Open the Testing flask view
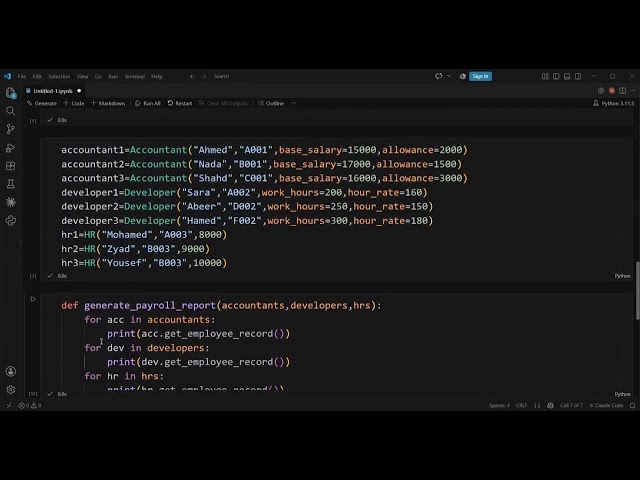The image size is (640, 480). tap(11, 184)
